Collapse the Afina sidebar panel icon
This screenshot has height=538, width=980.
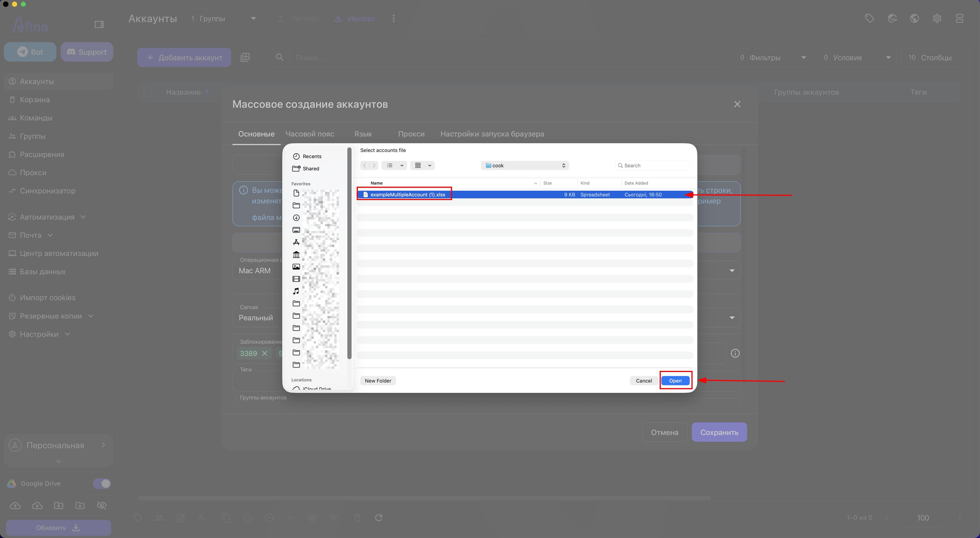pyautogui.click(x=99, y=24)
